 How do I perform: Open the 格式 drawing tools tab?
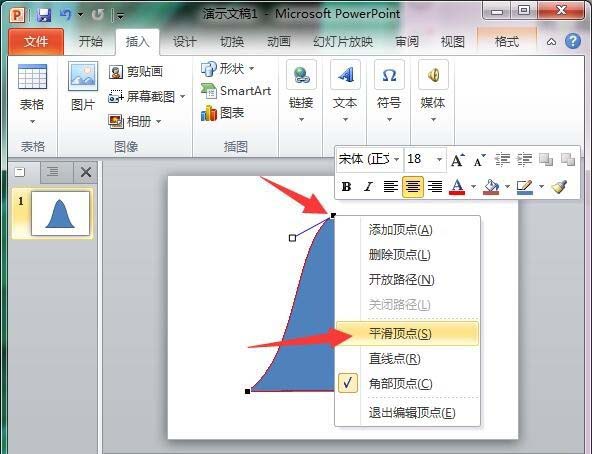(x=507, y=41)
